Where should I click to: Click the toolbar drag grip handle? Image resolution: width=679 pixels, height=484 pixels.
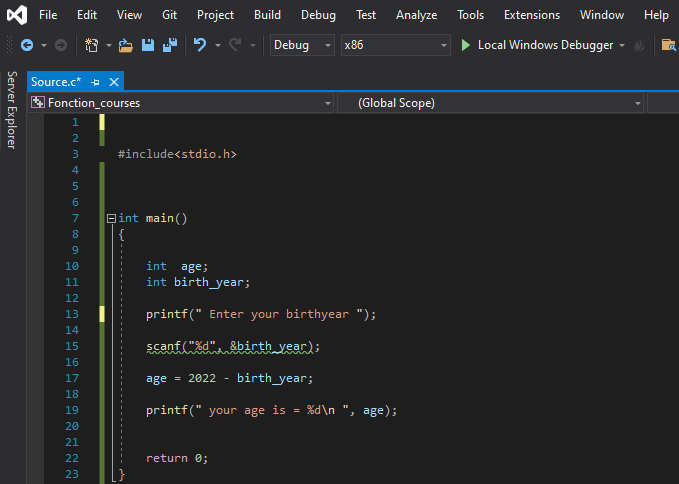pos(10,45)
